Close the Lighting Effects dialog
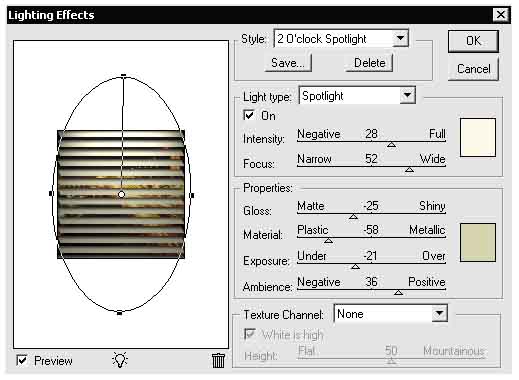The width and height of the screenshot is (519, 380). tap(500, 15)
